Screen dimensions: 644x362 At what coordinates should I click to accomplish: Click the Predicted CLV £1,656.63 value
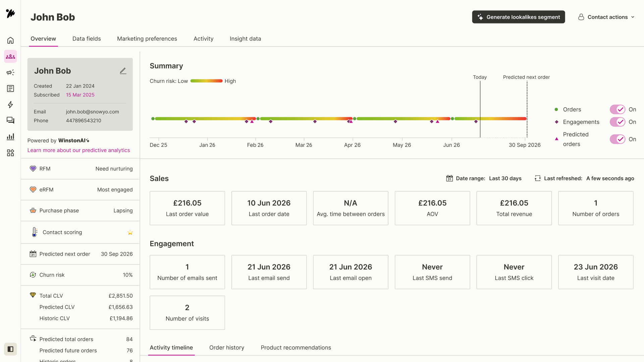coord(121,307)
